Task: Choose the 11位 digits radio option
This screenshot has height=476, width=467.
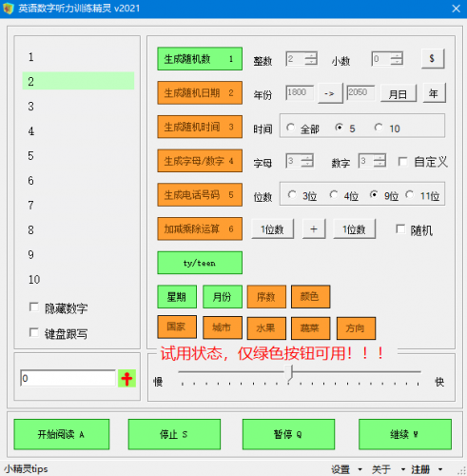Action: pos(410,194)
